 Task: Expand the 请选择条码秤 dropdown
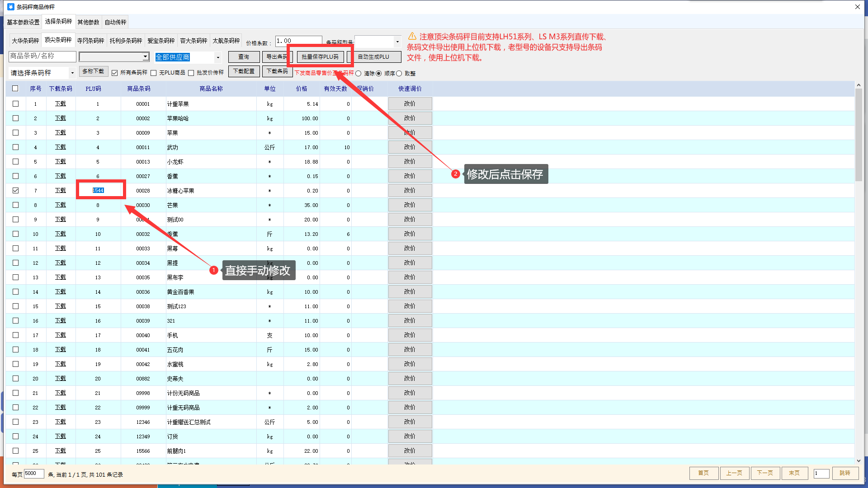pyautogui.click(x=72, y=73)
